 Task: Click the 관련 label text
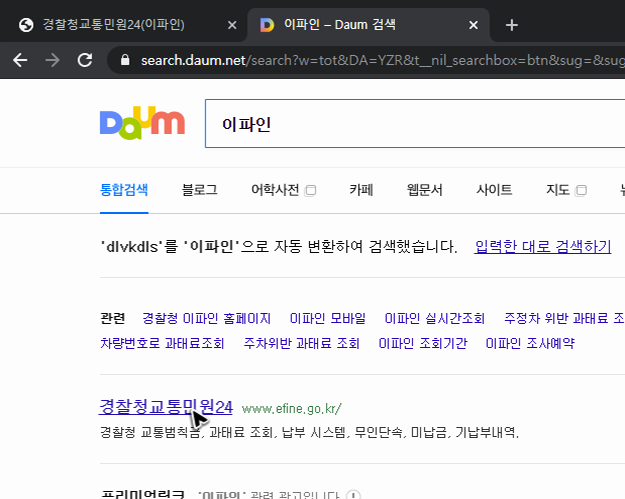[112, 318]
